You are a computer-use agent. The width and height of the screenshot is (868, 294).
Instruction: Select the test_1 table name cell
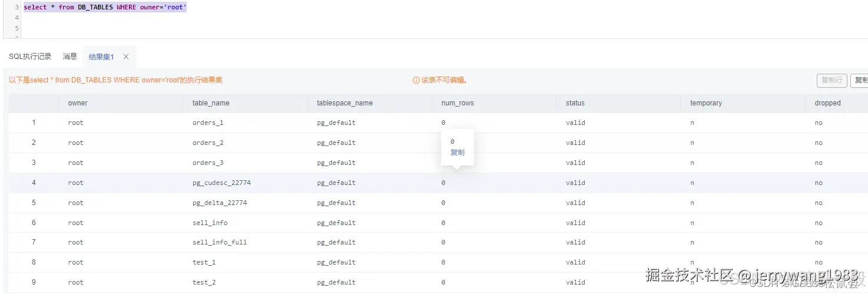[204, 263]
